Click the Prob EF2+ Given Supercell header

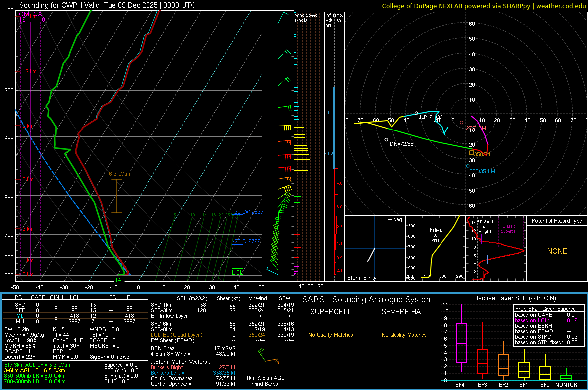[546, 309]
